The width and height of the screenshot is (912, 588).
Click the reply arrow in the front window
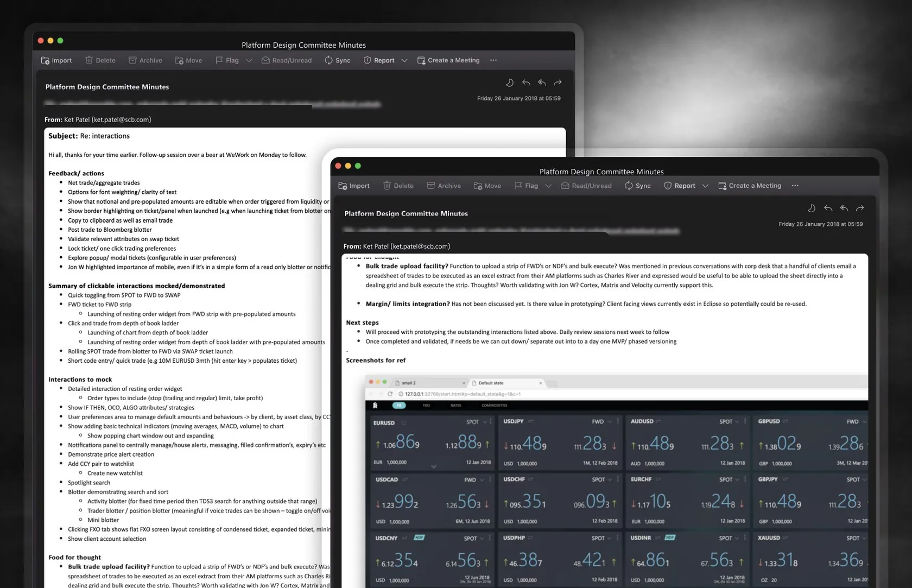click(828, 208)
